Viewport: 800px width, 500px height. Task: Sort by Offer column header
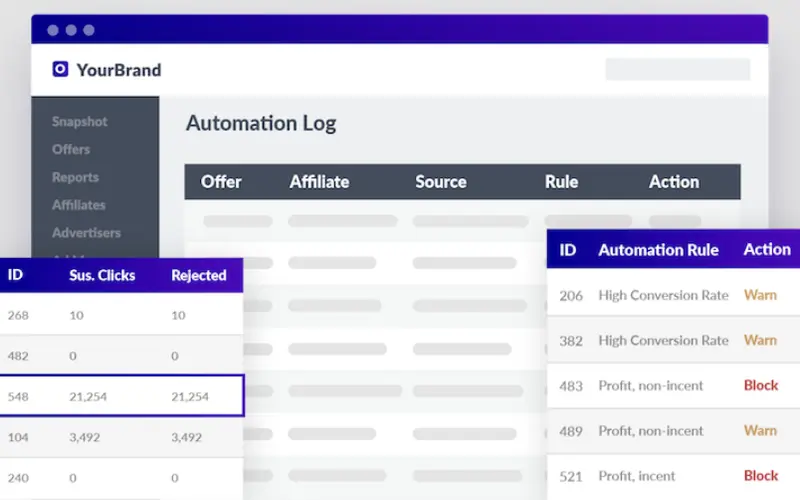[221, 182]
